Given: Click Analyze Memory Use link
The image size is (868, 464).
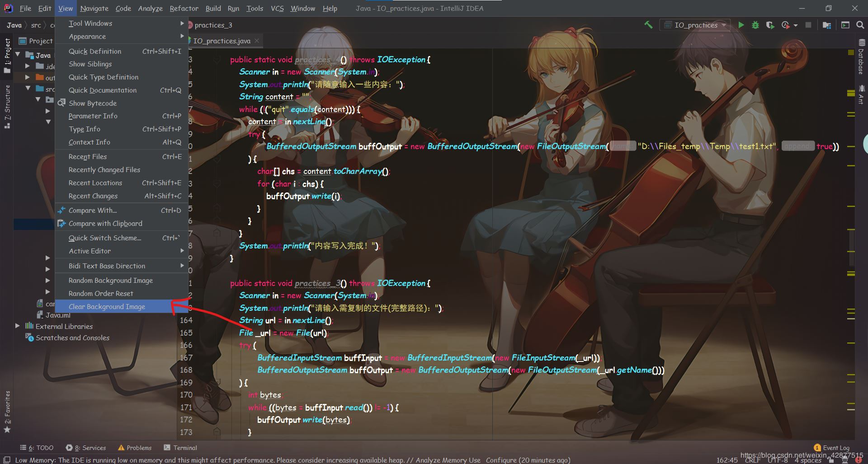Looking at the screenshot, I should (448, 460).
